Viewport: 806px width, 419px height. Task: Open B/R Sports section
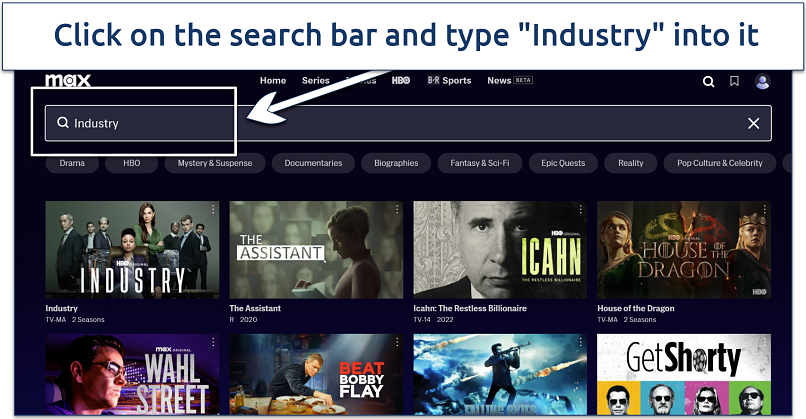[449, 81]
